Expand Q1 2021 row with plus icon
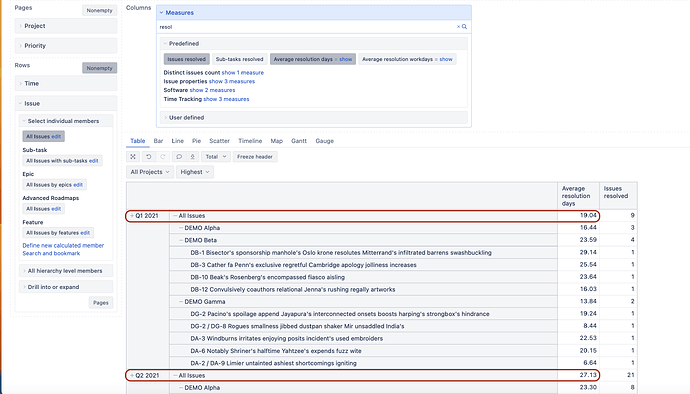This screenshot has height=394, width=690. (132, 216)
